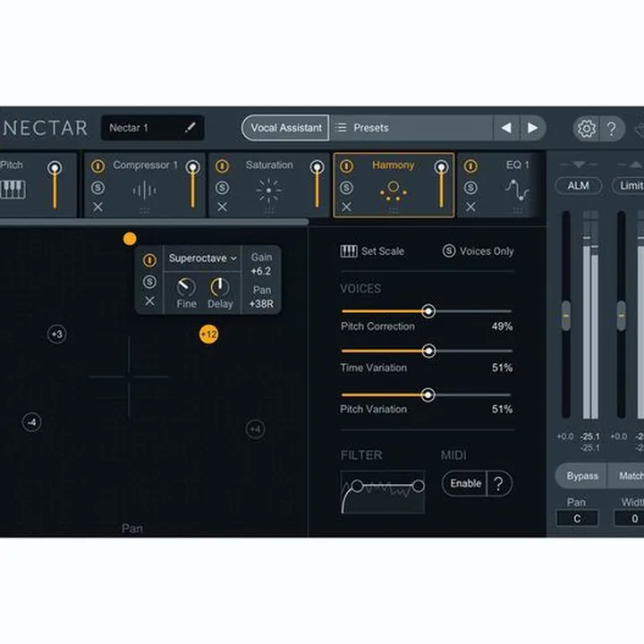Solo the Harmony module
Screen dimensions: 644x644
[x=347, y=188]
